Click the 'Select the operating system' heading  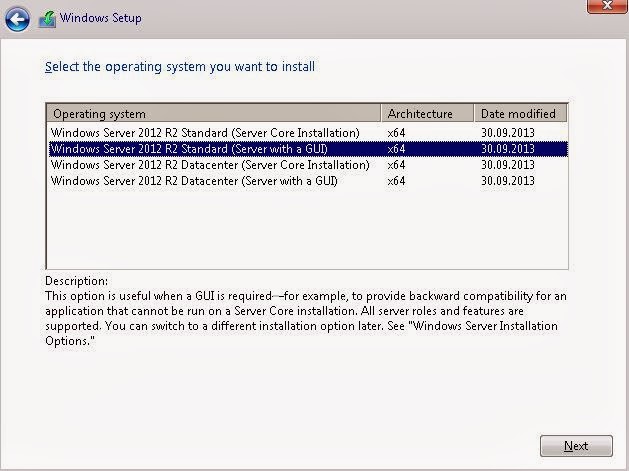coord(180,67)
